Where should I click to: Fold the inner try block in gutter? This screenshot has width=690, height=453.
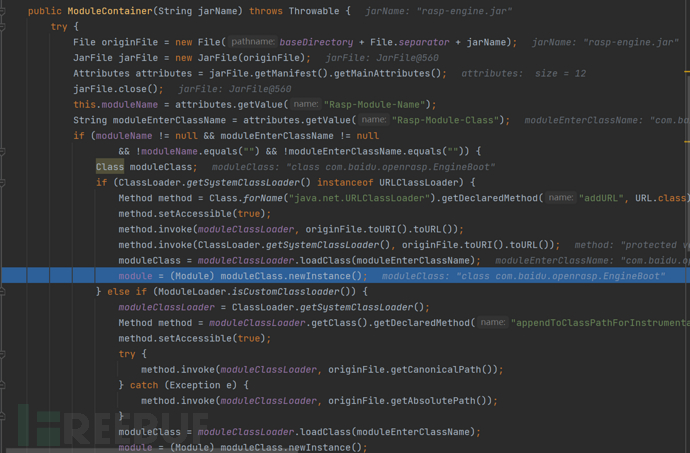[5, 353]
